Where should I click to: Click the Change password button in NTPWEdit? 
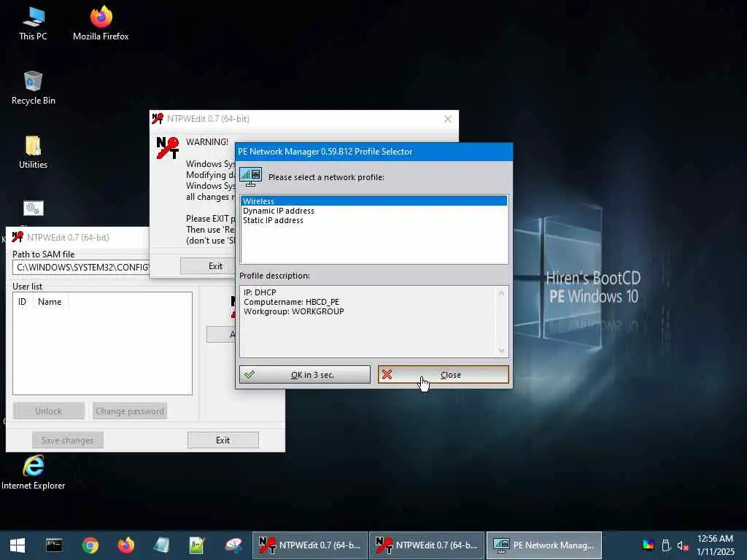tap(130, 411)
